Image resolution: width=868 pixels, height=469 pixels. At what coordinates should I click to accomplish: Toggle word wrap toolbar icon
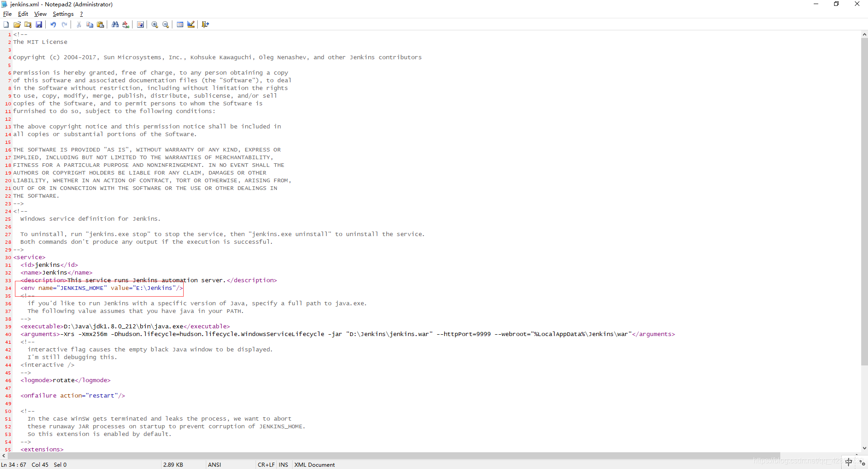pyautogui.click(x=140, y=24)
